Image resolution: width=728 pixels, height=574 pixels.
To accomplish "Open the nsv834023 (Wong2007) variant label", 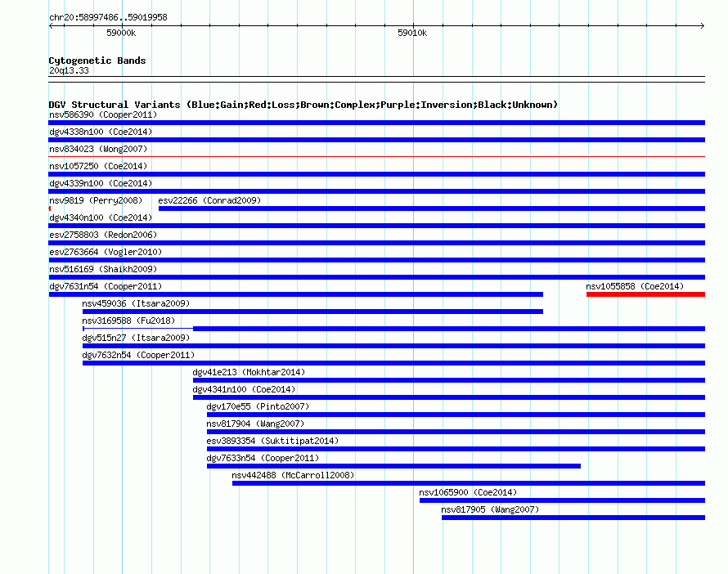I will (x=98, y=149).
